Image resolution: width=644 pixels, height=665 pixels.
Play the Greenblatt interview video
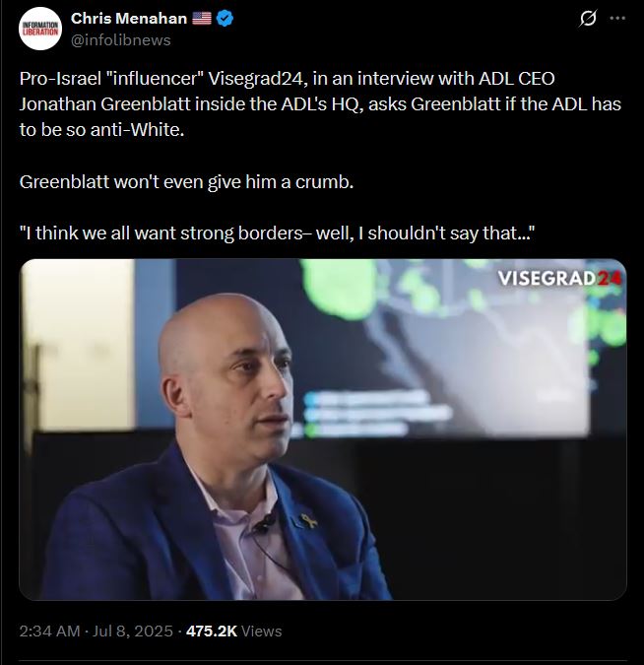(x=323, y=430)
